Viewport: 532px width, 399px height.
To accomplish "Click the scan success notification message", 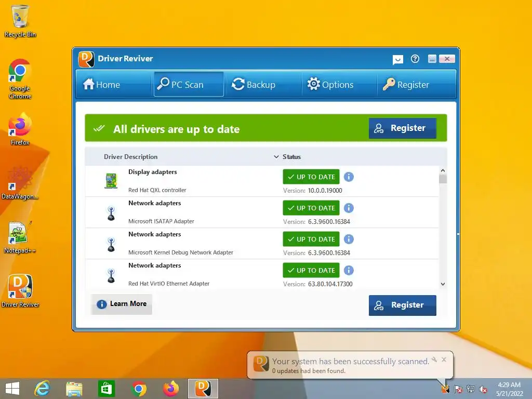I will [x=351, y=362].
